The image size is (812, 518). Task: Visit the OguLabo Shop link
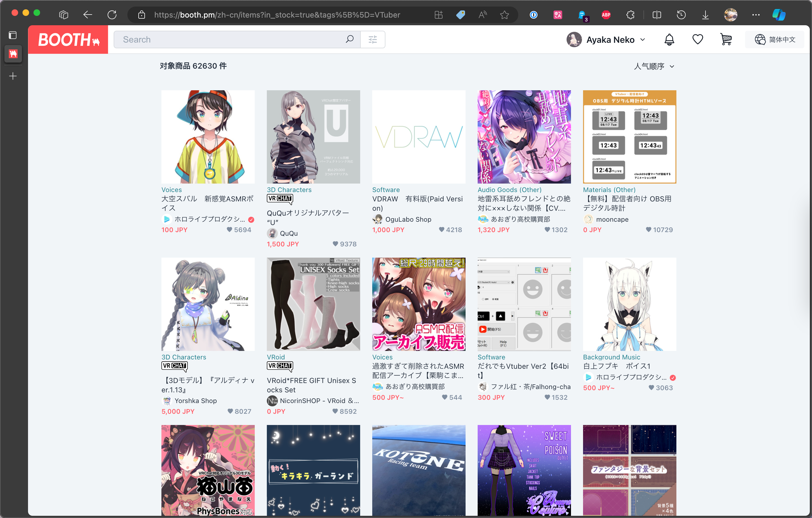[x=408, y=219]
